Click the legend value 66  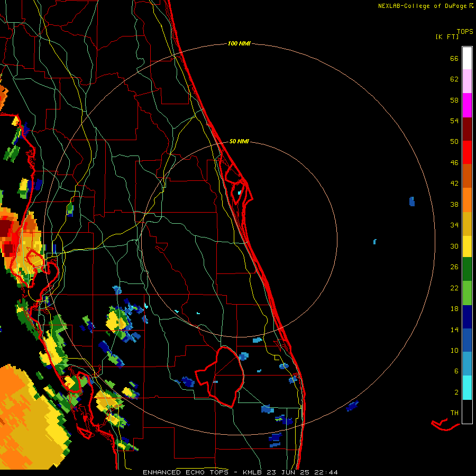coord(454,58)
